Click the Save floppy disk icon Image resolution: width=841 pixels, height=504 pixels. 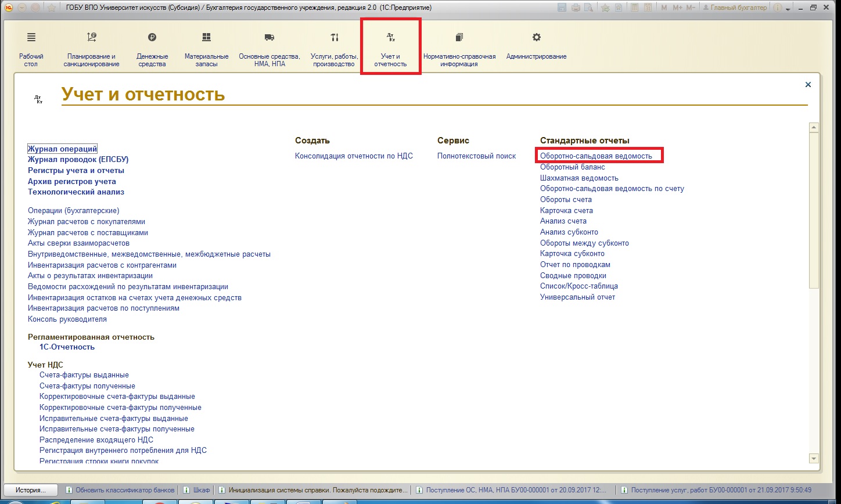pos(562,8)
